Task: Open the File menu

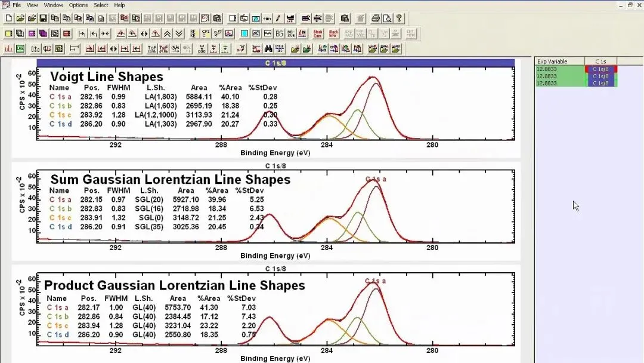Action: (17, 5)
